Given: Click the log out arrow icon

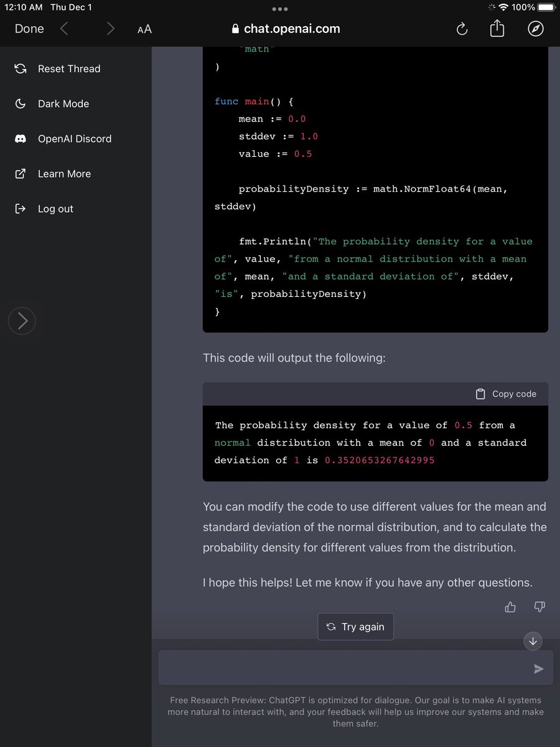Looking at the screenshot, I should point(21,209).
